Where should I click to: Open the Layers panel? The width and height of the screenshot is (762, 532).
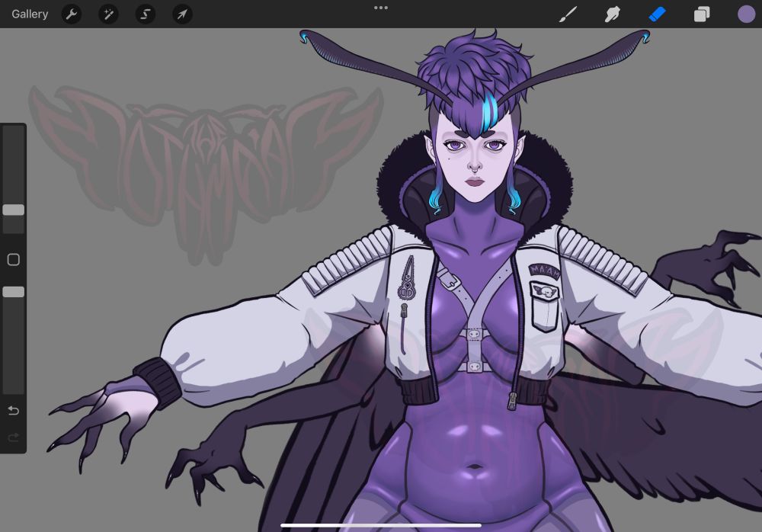pyautogui.click(x=701, y=14)
